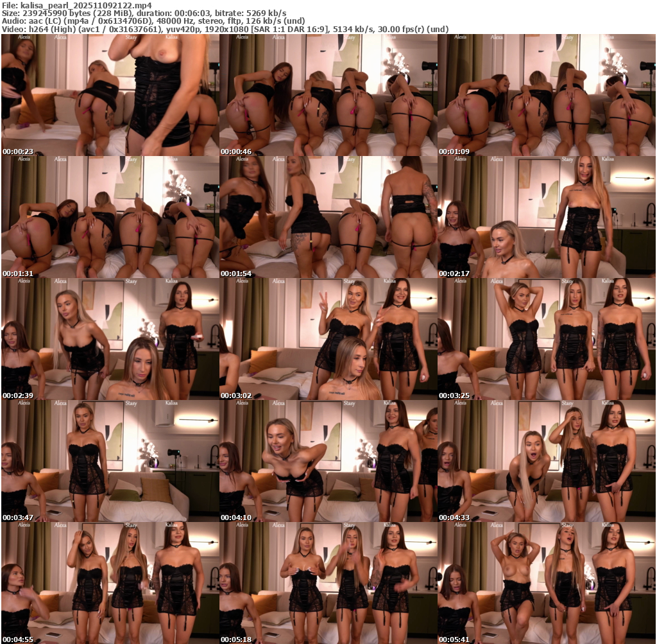The height and width of the screenshot is (644, 657).
Task: Select the thumbnail stamped 00:02:39
Action: point(110,339)
